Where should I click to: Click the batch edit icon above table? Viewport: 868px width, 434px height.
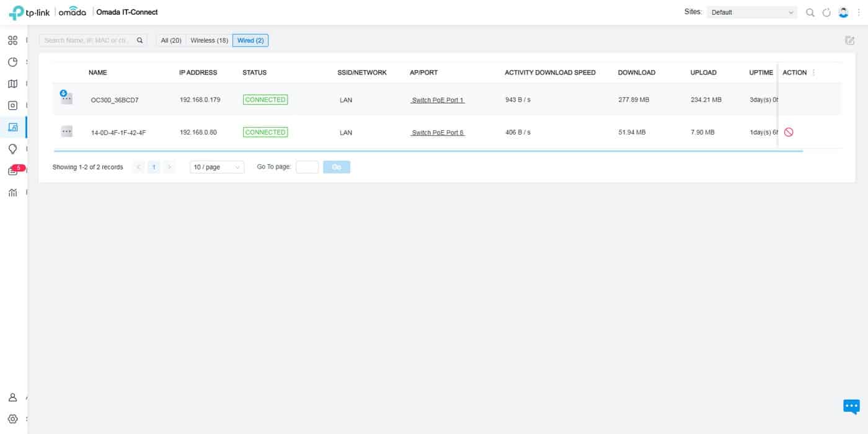849,40
